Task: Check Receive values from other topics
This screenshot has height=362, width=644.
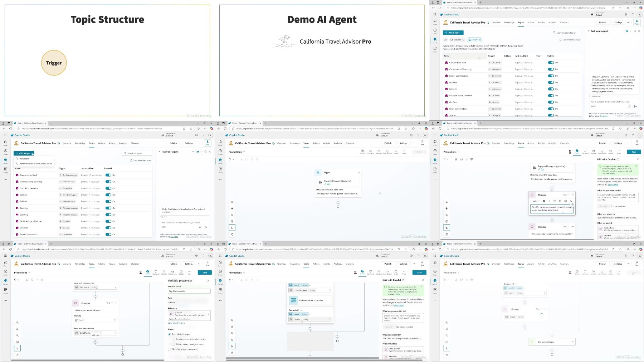Action: (x=174, y=339)
